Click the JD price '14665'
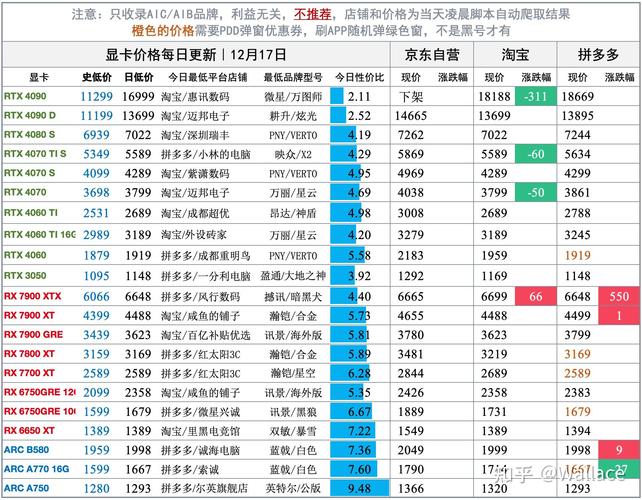This screenshot has width=642, height=500. [411, 116]
